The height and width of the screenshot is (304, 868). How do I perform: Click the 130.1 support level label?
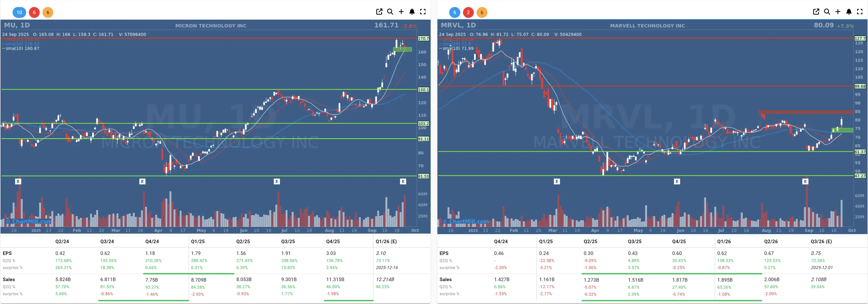click(x=424, y=90)
